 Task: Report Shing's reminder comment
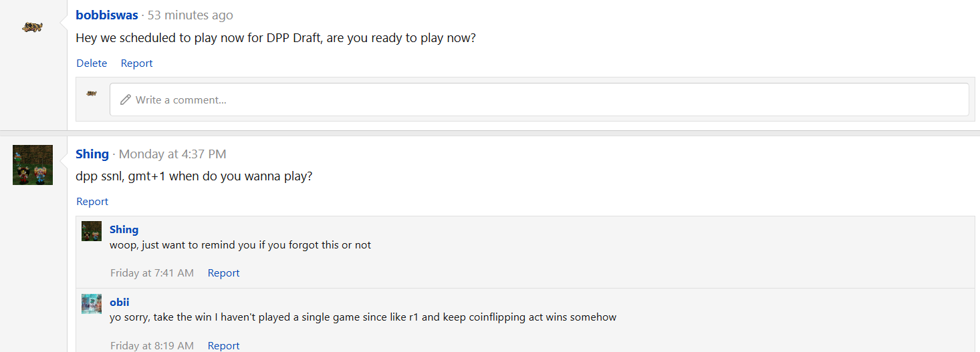click(223, 273)
